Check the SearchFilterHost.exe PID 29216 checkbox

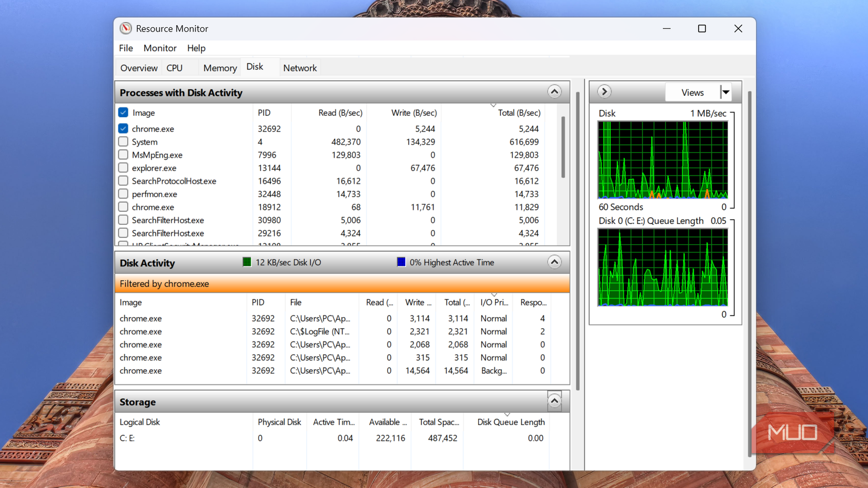[123, 233]
